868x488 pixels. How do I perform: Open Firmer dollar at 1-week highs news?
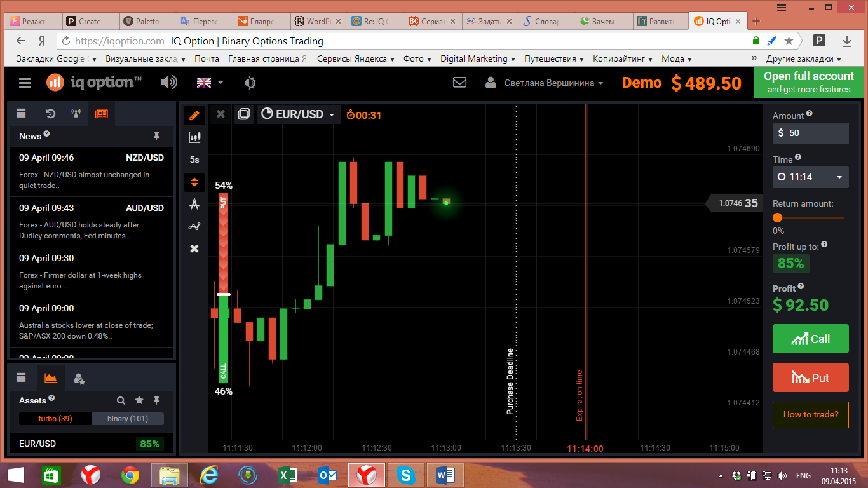(92, 272)
